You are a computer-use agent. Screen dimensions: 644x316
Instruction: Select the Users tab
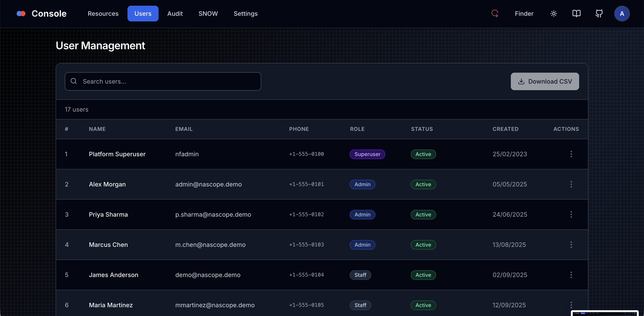[143, 14]
